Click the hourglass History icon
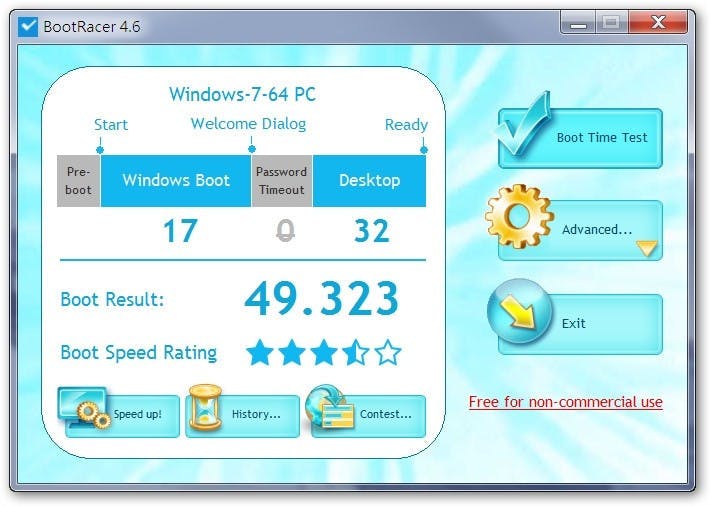This screenshot has width=710, height=506. [x=205, y=407]
